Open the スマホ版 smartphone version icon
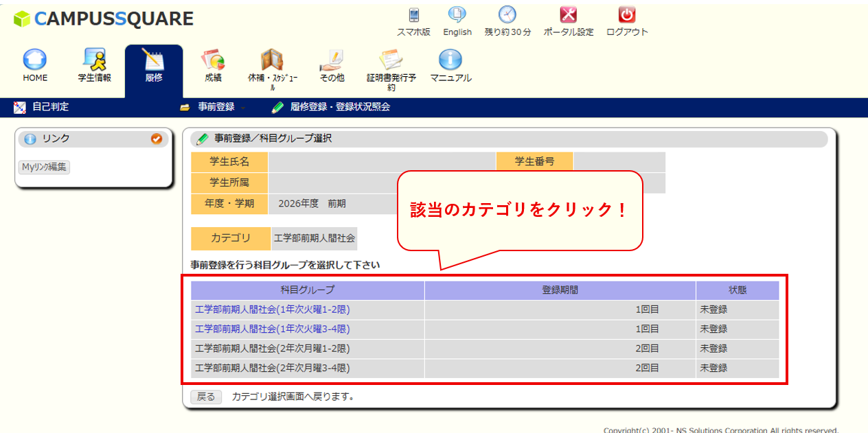The width and height of the screenshot is (868, 433). click(x=414, y=15)
